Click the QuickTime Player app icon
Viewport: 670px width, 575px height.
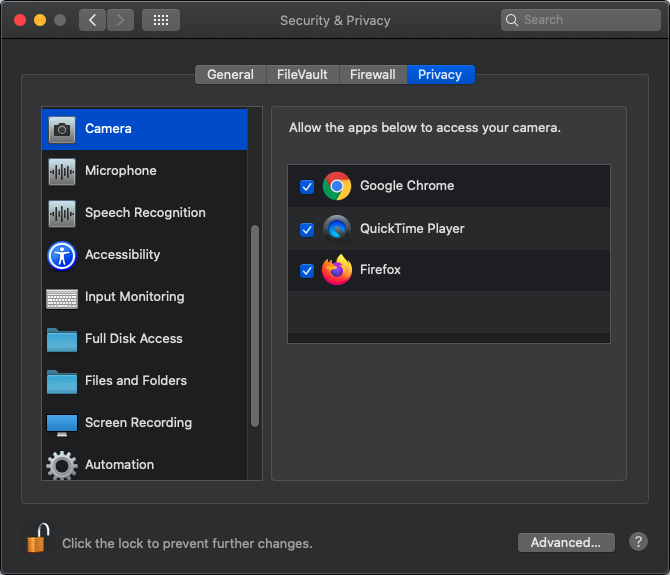(x=337, y=229)
